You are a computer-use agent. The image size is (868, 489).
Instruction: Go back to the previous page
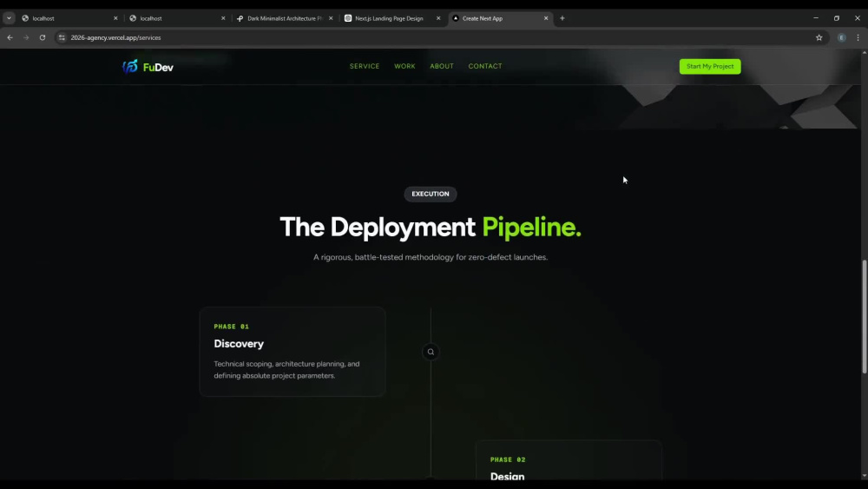[x=10, y=37]
